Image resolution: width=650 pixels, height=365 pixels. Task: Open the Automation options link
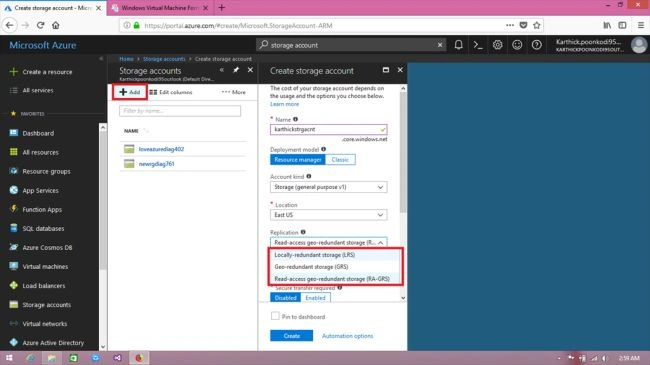point(347,336)
